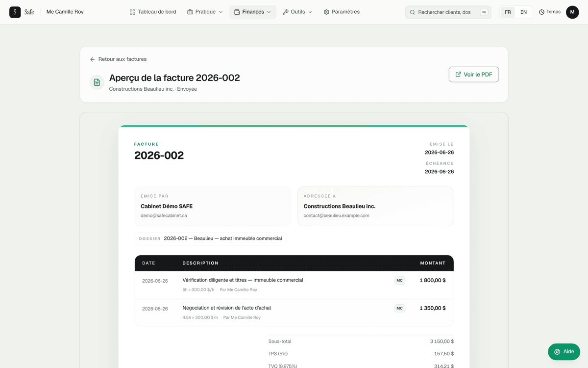Image resolution: width=588 pixels, height=368 pixels.
Task: Click the amount 1 800,00 $
Action: (433, 281)
